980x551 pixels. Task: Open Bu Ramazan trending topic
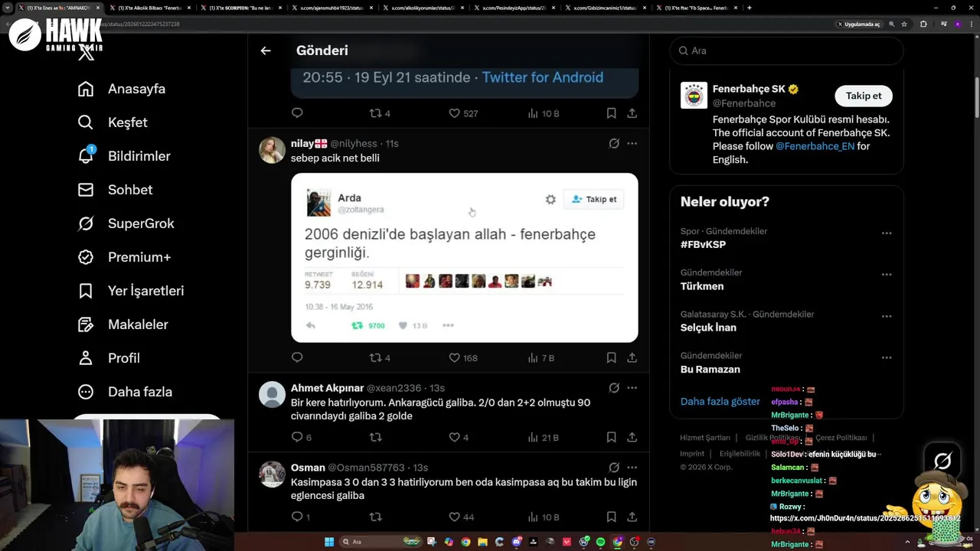[x=710, y=370]
